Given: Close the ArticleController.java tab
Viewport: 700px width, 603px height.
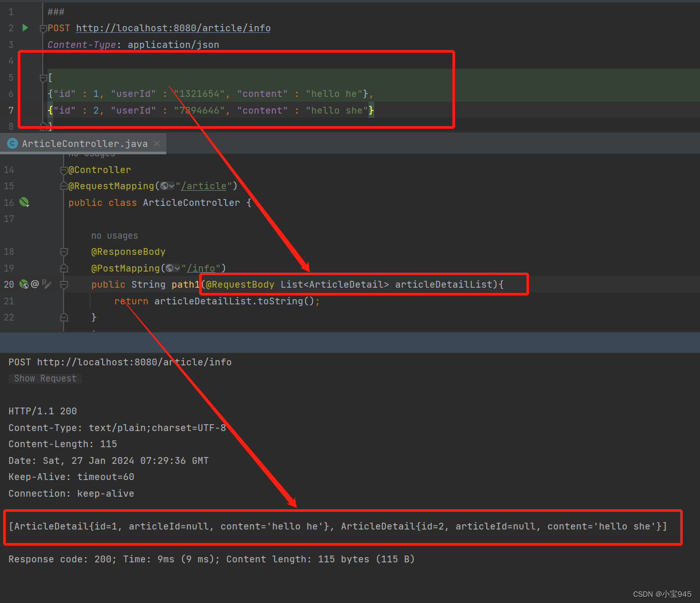Looking at the screenshot, I should [157, 143].
